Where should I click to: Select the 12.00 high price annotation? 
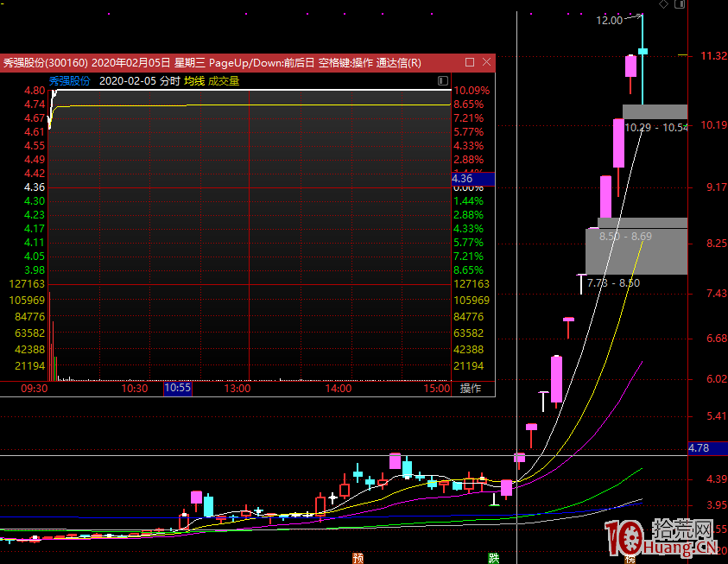coord(609,20)
